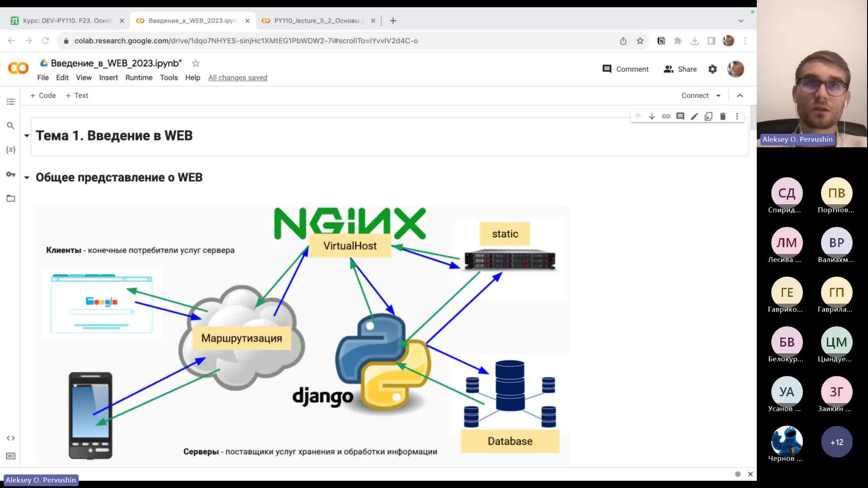Open the Notion browser extension icon

coord(661,41)
